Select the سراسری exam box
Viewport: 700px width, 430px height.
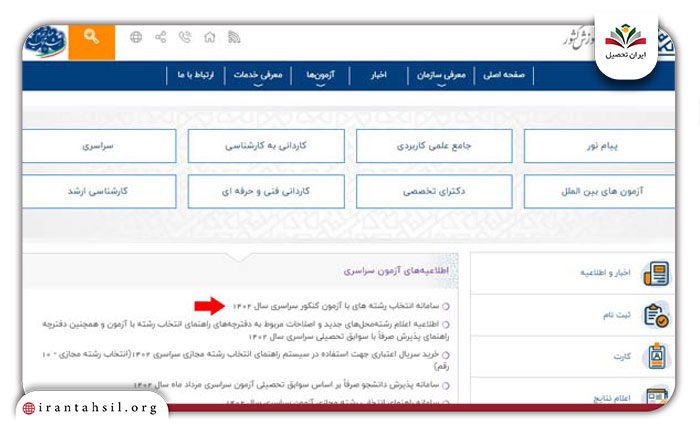(99, 146)
